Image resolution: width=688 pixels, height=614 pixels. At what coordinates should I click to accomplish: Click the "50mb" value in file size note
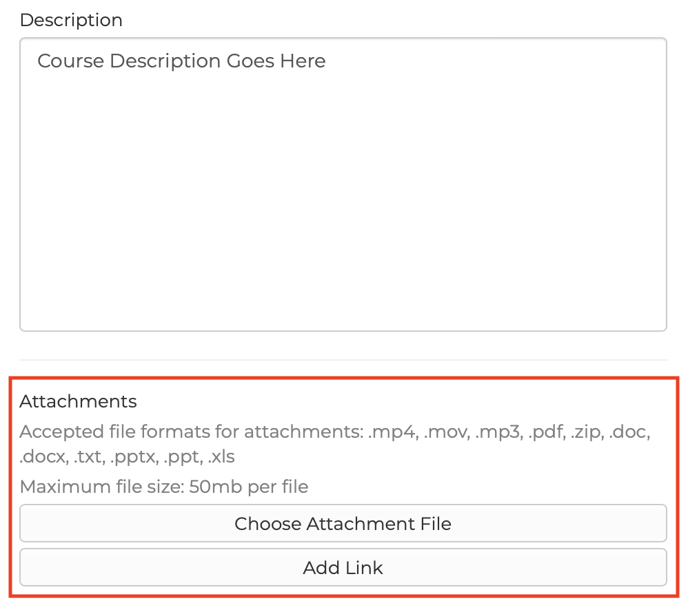click(214, 487)
